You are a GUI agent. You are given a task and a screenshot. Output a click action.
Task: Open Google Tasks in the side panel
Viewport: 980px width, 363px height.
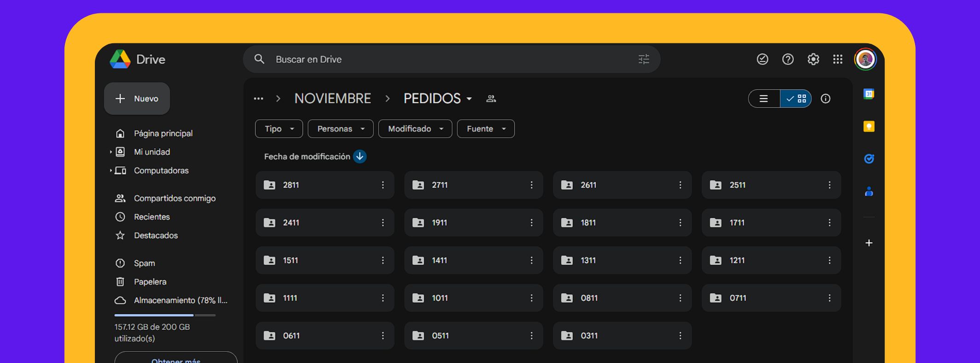tap(869, 159)
